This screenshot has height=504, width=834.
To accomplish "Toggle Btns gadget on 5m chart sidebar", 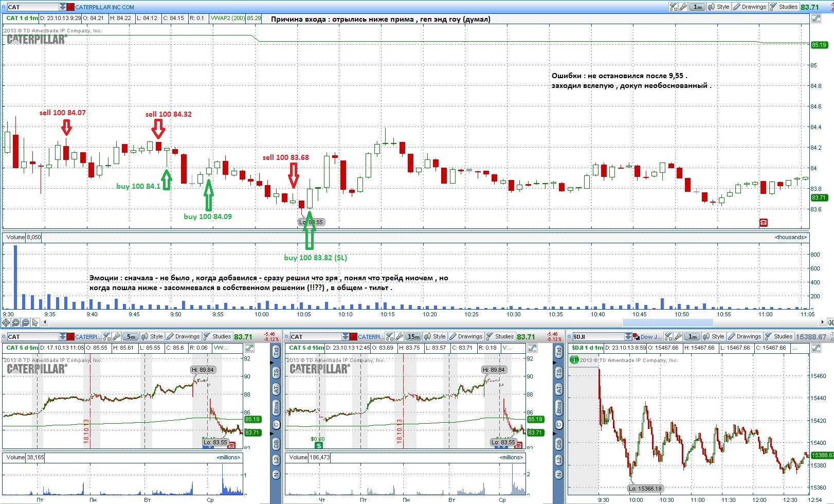I will click(276, 408).
